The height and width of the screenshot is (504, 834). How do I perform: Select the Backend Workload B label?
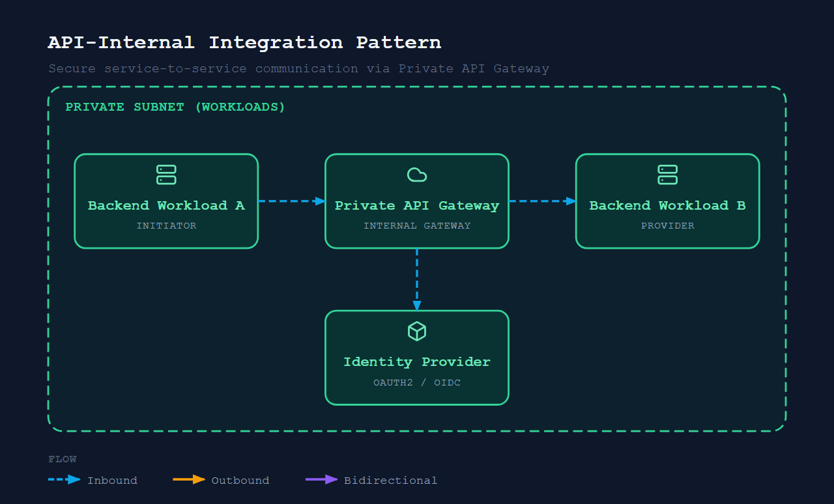(x=668, y=205)
